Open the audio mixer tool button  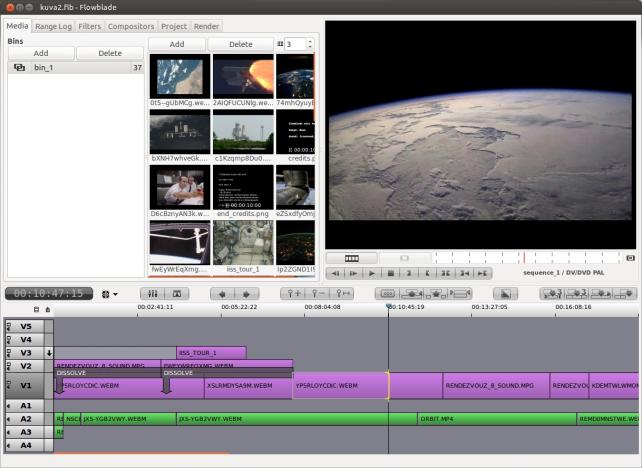[x=153, y=294]
